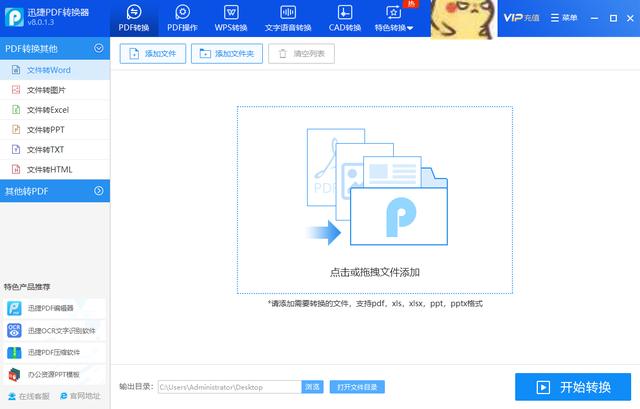Open the WPS转换 tab

(x=231, y=18)
